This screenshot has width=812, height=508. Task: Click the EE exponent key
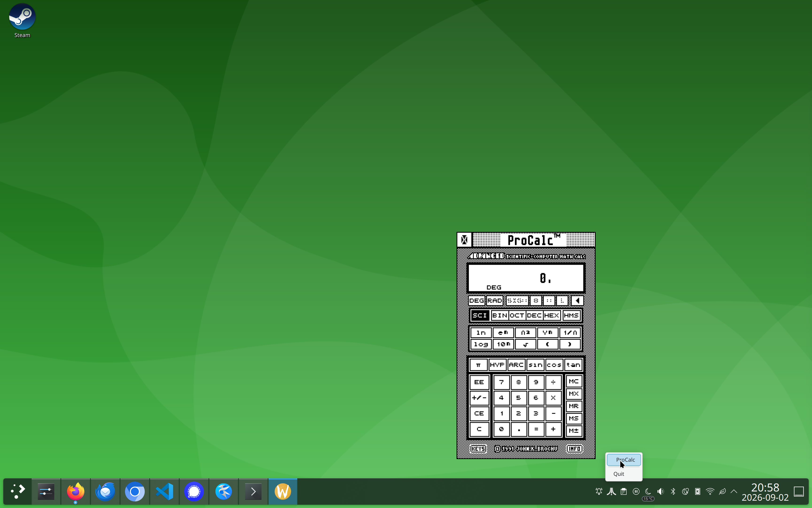479,382
